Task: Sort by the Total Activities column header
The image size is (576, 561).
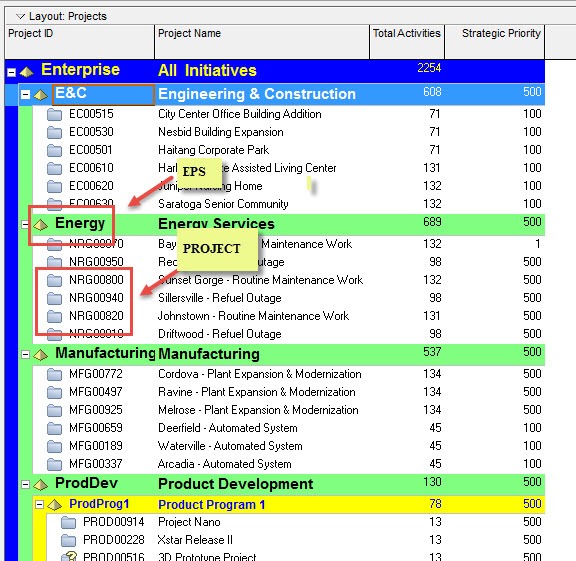Action: point(407,42)
